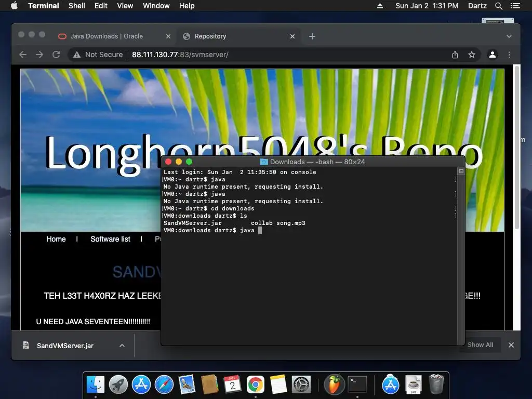Open the downloaded SandVMServer.jar file

pos(65,345)
